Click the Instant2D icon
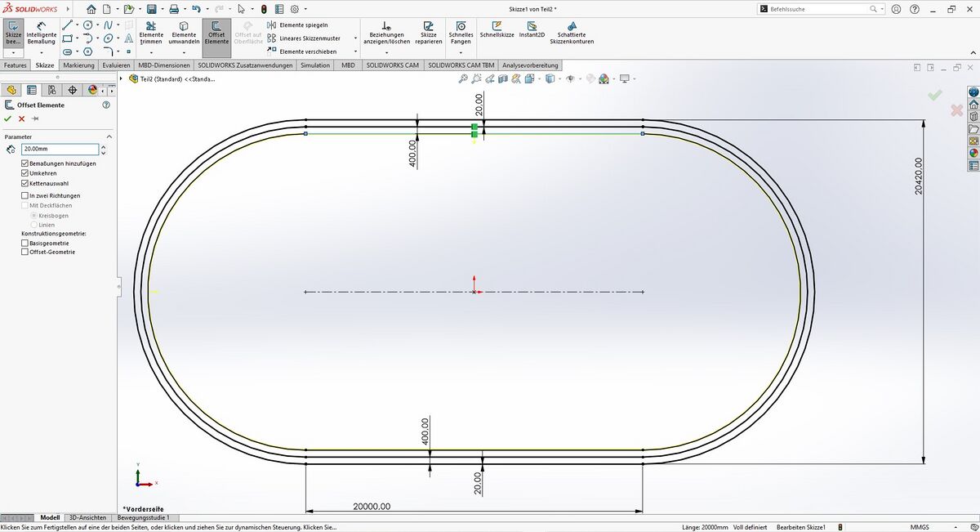The width and height of the screenshot is (980, 532). click(532, 30)
